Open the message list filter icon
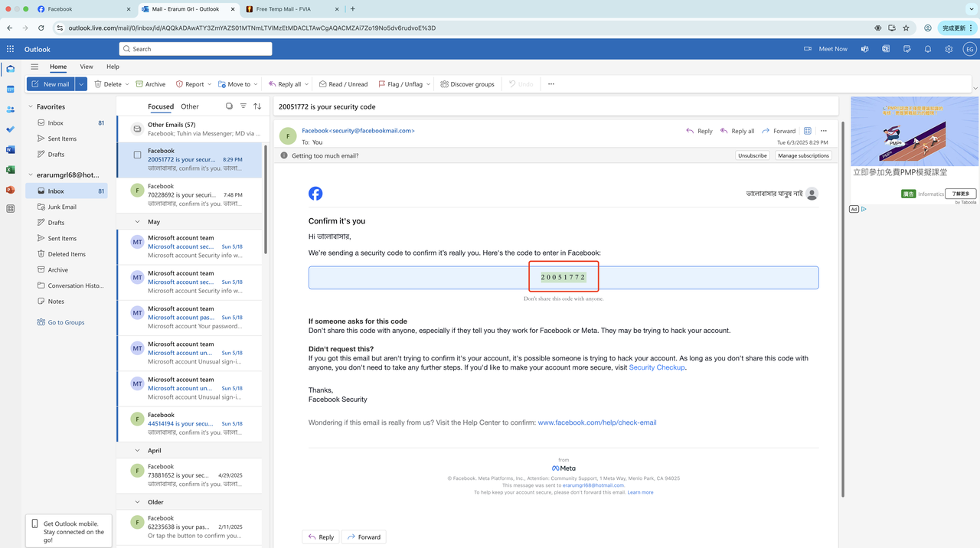The width and height of the screenshot is (980, 548). [243, 106]
